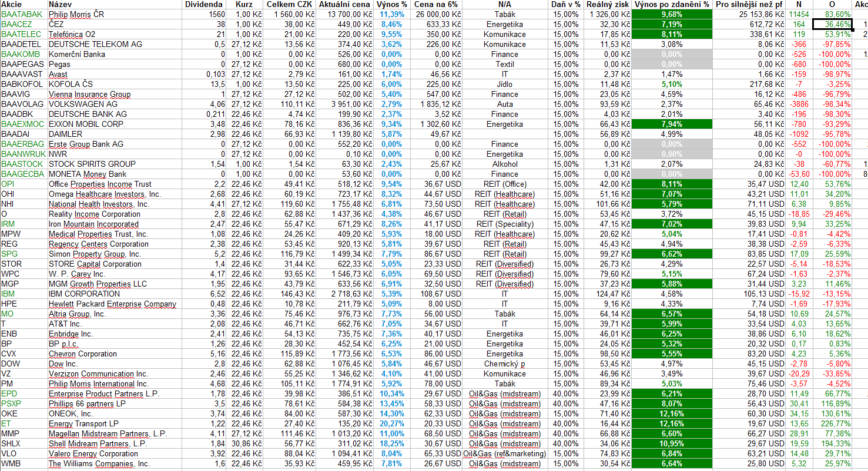868x471 pixels.
Task: Click the 'EXXON MOBIL CORP.' name cell
Action: 113,124
